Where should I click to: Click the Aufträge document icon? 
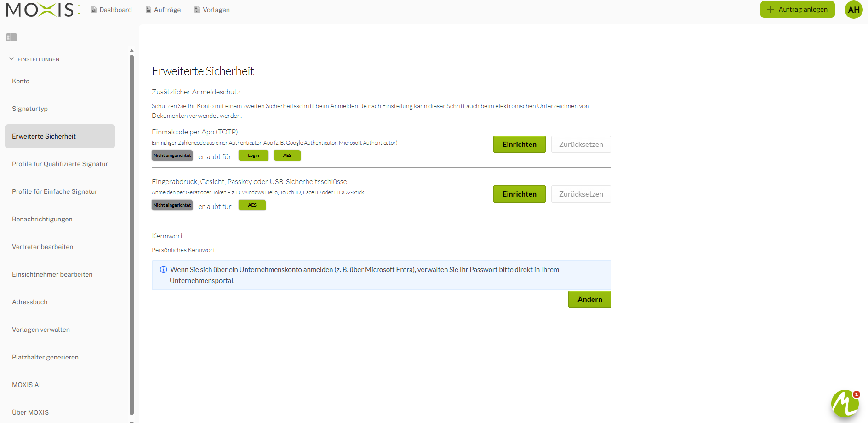(148, 10)
